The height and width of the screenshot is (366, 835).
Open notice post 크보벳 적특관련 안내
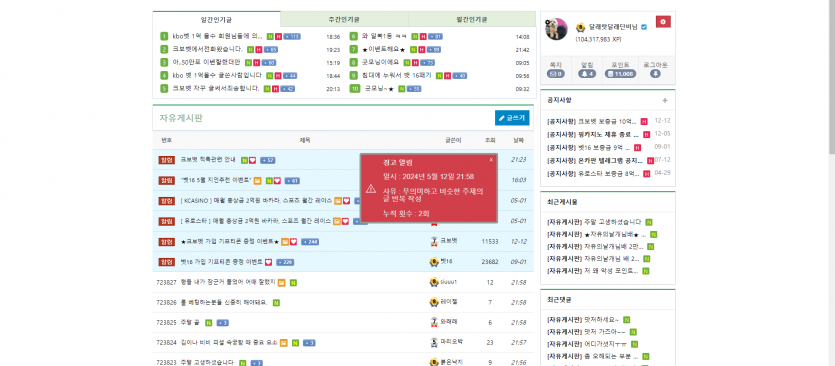tap(209, 160)
